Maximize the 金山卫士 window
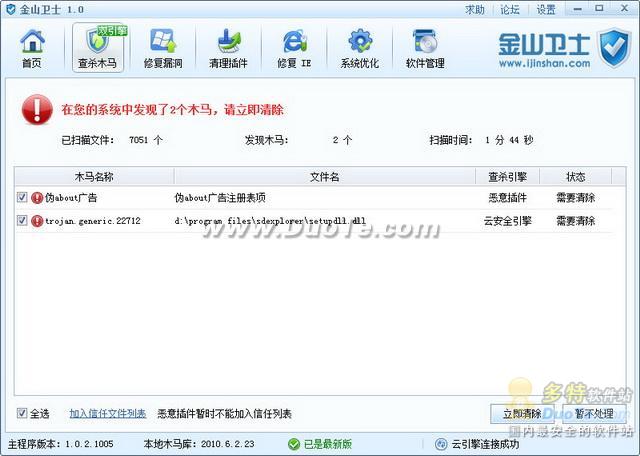This screenshot has height=456, width=640. pos(599,9)
